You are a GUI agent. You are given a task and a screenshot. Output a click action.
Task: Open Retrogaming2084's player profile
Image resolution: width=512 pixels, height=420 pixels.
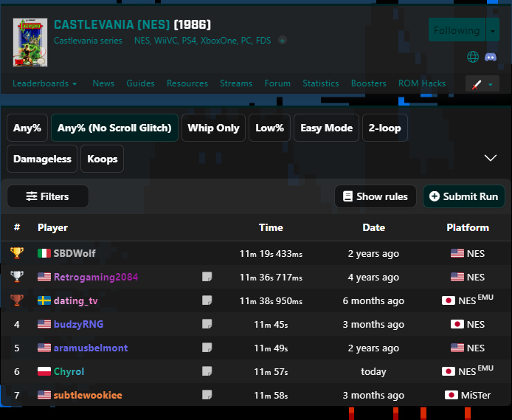(96, 277)
